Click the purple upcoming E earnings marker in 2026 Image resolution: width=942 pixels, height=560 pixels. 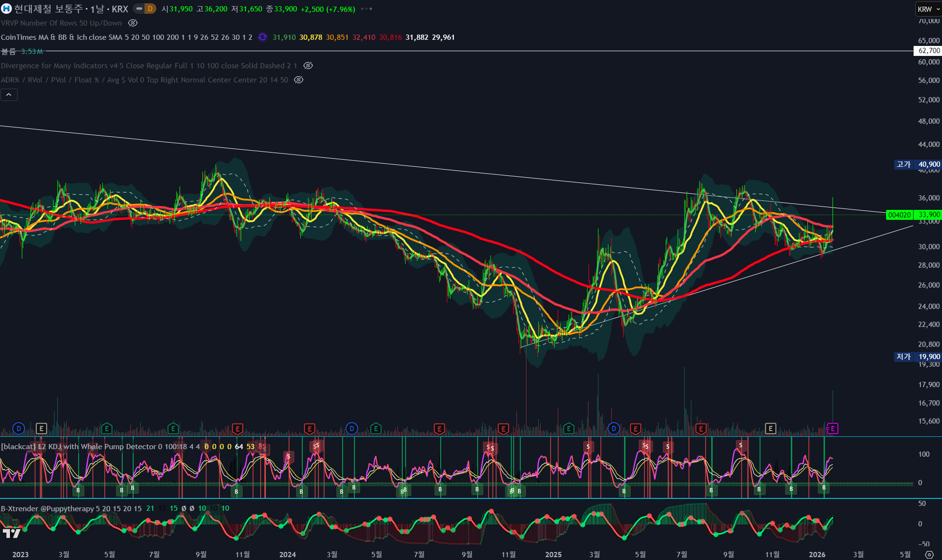(833, 429)
